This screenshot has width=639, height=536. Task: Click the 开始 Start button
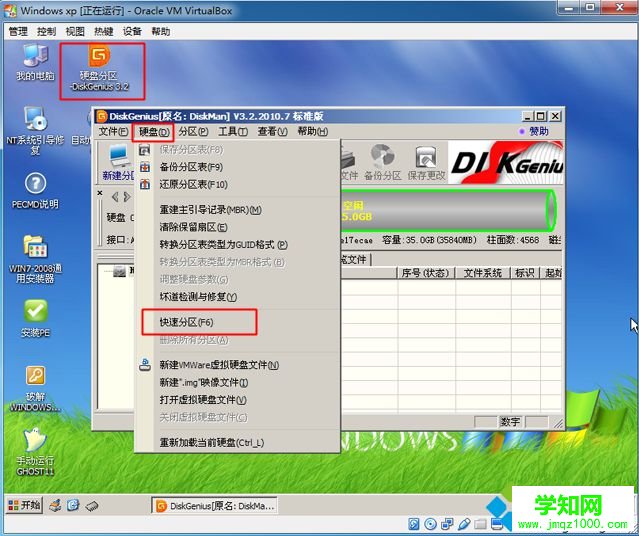(24, 505)
